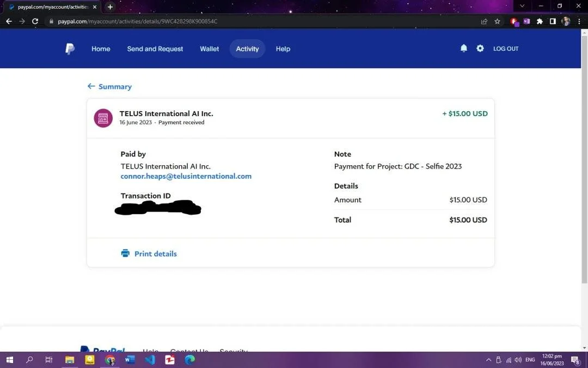The height and width of the screenshot is (368, 588).
Task: Open account settings gear icon
Action: 480,48
